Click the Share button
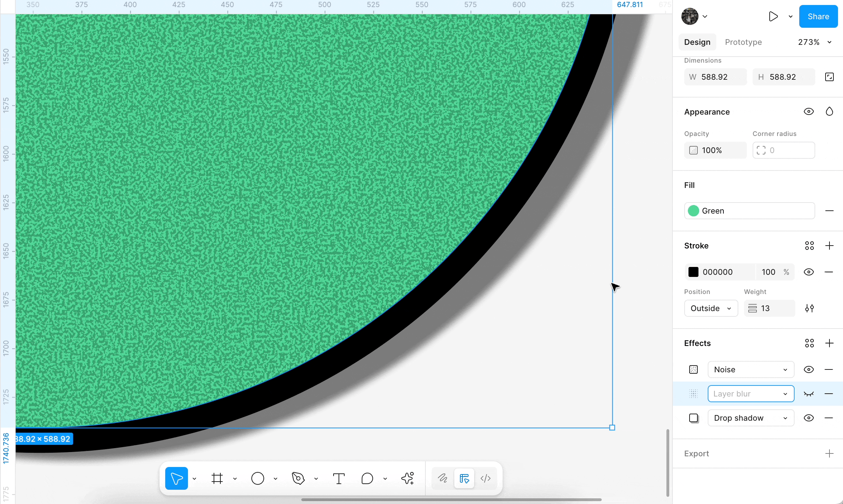The height and width of the screenshot is (504, 843). tap(818, 16)
